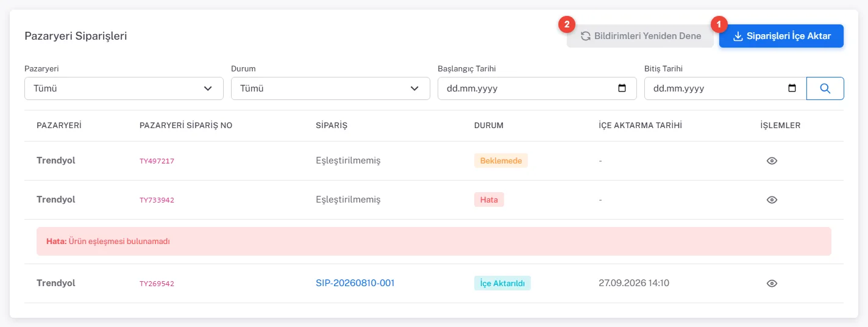868x327 pixels.
Task: Click import date 27.09.2026 14:10
Action: click(x=634, y=283)
